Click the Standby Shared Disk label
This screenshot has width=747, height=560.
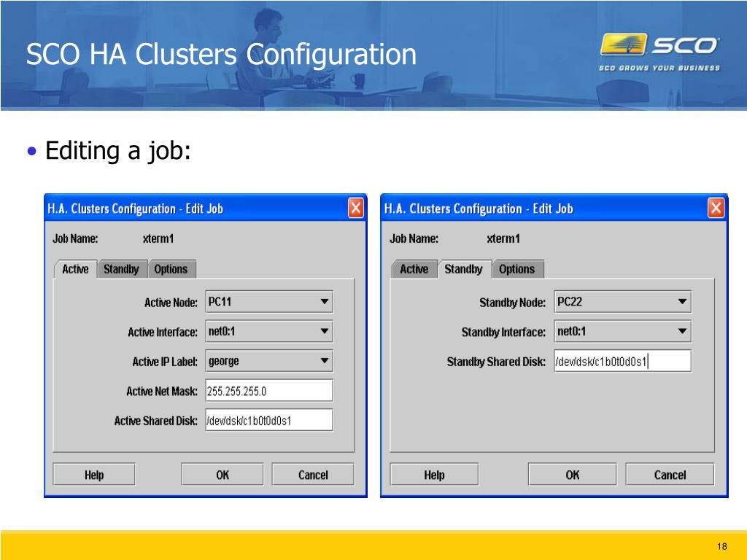pyautogui.click(x=496, y=362)
